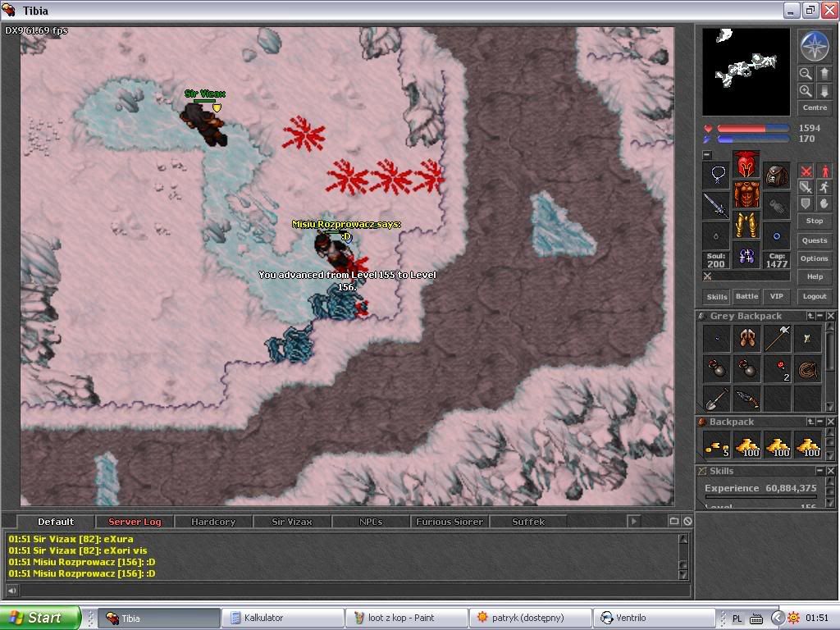Open the Kalkulator taskbar window
The width and height of the screenshot is (840, 630).
click(283, 618)
